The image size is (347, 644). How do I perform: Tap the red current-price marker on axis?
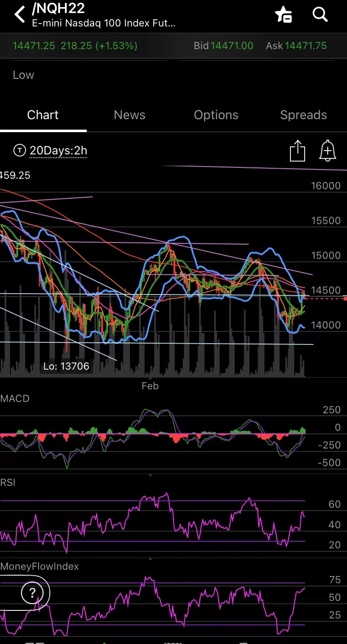345,298
